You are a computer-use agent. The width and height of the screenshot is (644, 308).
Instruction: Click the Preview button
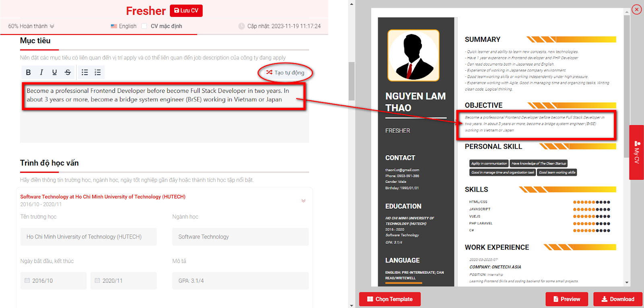567,299
